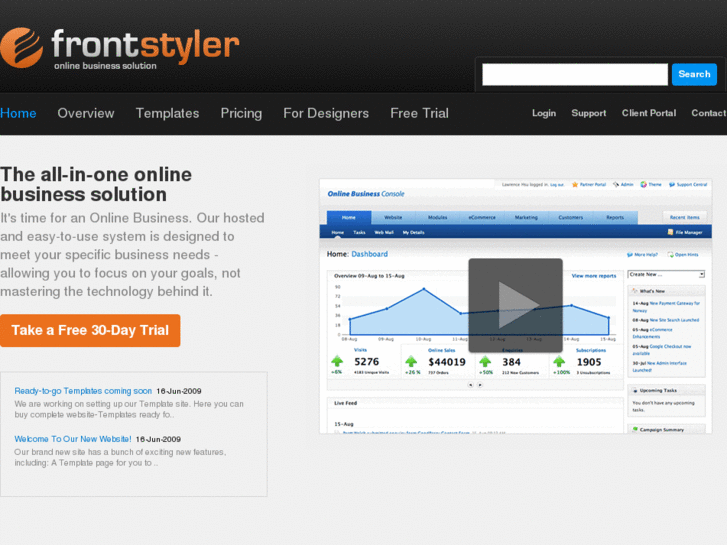Click the 10-Aug peak point on chart
Screen dimensions: 727x545
click(x=424, y=289)
